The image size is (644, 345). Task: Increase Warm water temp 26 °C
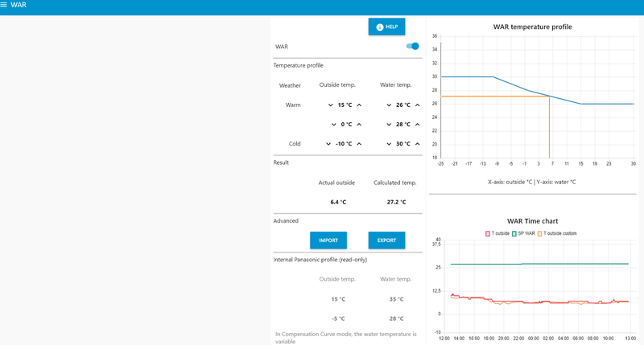(x=417, y=105)
